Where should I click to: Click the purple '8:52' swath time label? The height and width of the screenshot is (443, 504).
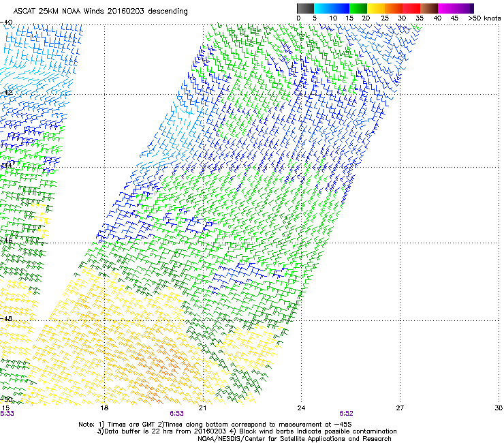pyautogui.click(x=346, y=414)
